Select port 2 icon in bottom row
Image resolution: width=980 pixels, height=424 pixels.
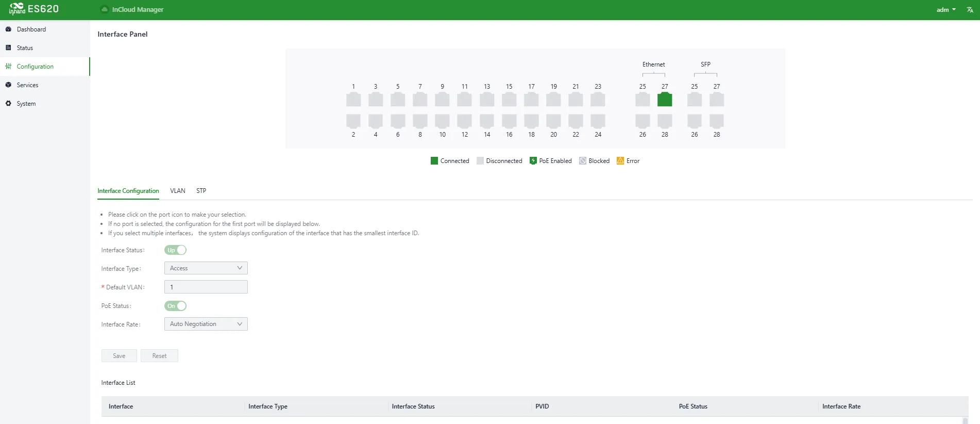(353, 121)
